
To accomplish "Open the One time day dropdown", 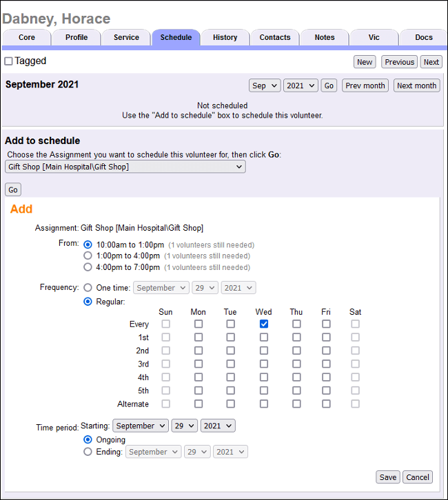I will [x=205, y=288].
